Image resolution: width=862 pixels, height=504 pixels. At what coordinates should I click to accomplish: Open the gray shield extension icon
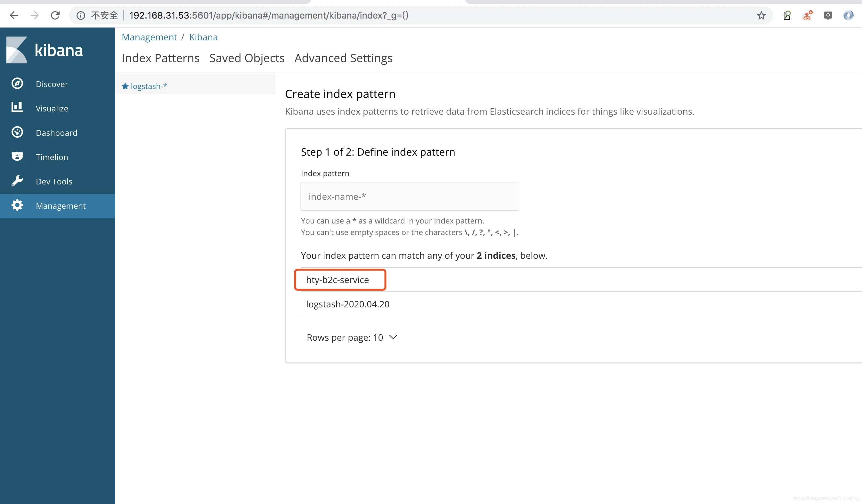(828, 15)
